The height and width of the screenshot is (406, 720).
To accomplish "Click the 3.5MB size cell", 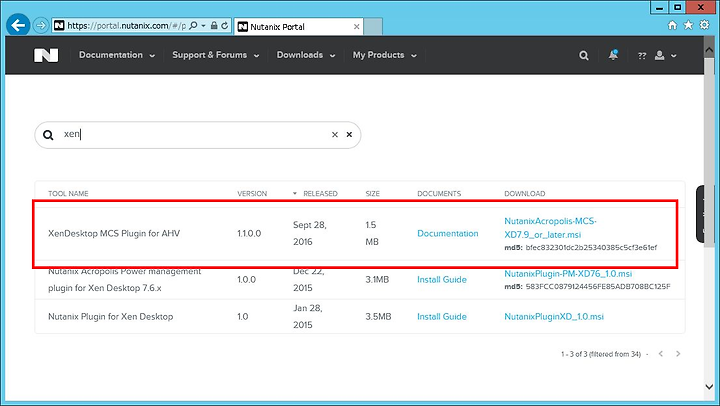I will coord(378,316).
